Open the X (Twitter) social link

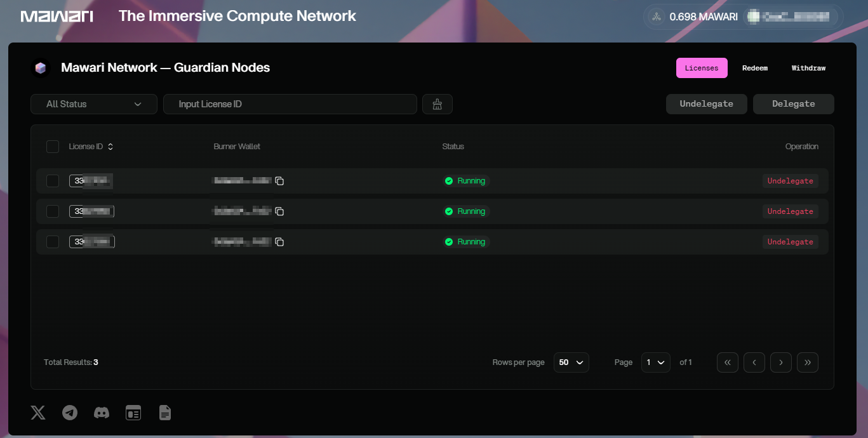click(x=38, y=413)
